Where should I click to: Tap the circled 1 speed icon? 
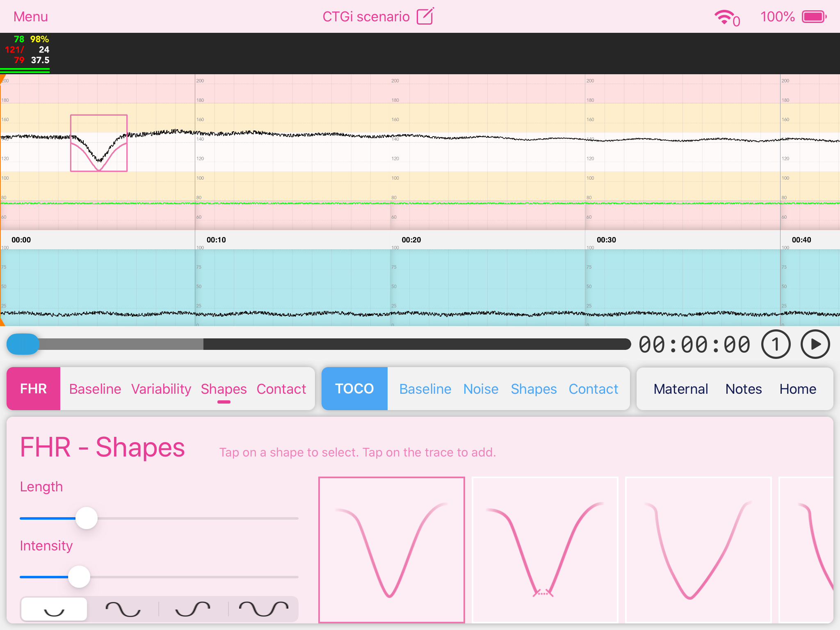click(776, 345)
